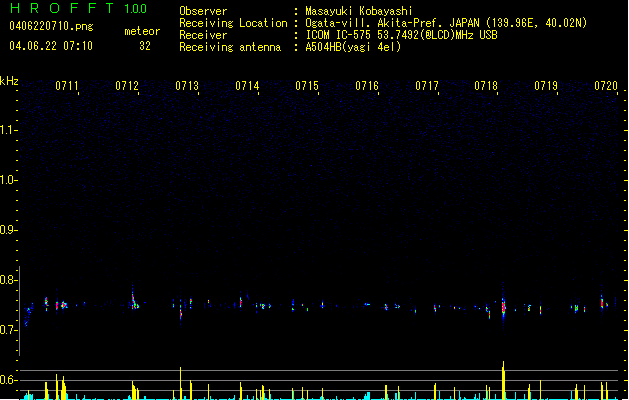Select the filename 0406220710.png

click(51, 26)
